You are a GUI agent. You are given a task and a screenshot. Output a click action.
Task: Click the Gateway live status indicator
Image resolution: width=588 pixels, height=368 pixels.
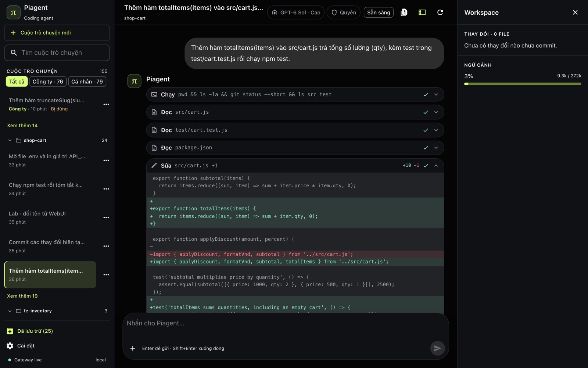click(25, 360)
